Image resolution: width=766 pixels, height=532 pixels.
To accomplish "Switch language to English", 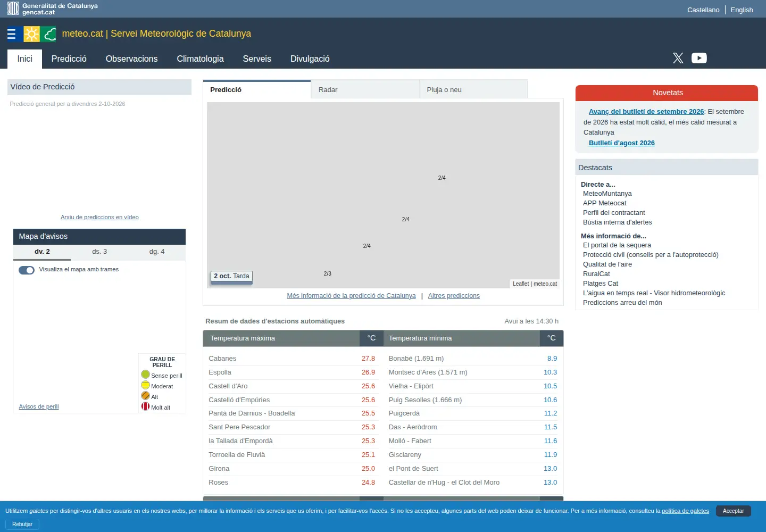I will tap(742, 10).
